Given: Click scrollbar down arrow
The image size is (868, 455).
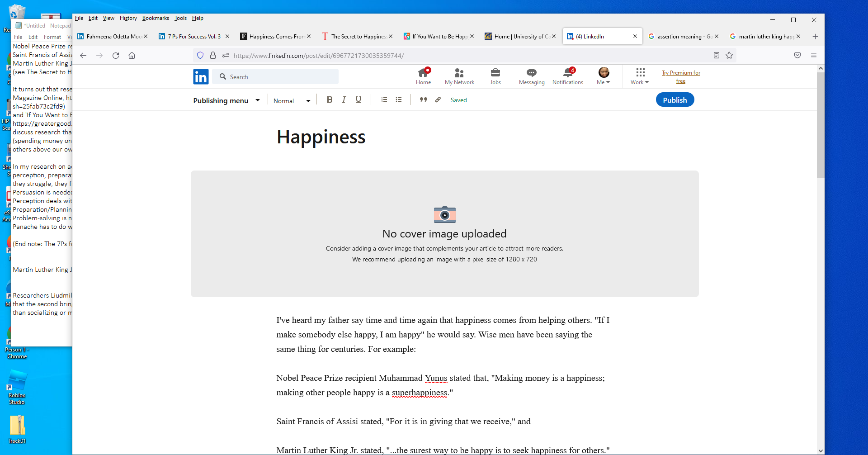Looking at the screenshot, I should [x=821, y=450].
